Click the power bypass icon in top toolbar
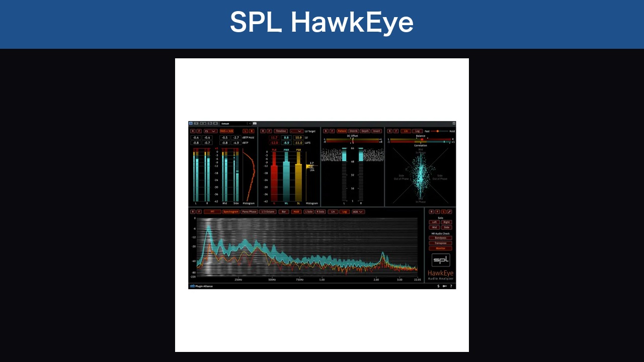644x362 pixels. [191, 123]
